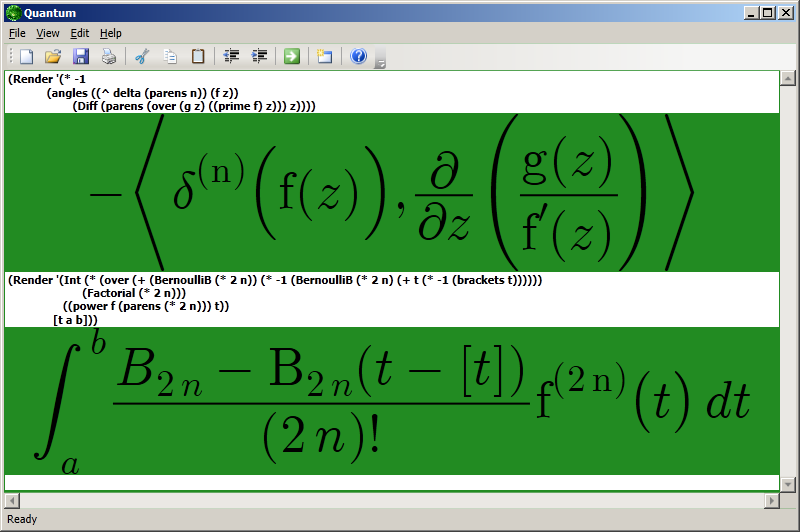
Task: Click the rendered Bernoulli integral formula
Action: 392,401
